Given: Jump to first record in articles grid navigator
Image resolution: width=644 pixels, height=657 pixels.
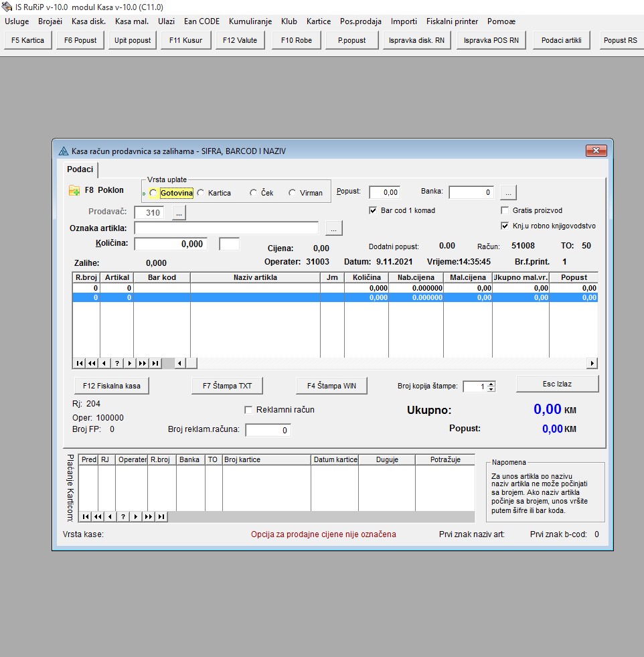Looking at the screenshot, I should [x=80, y=363].
